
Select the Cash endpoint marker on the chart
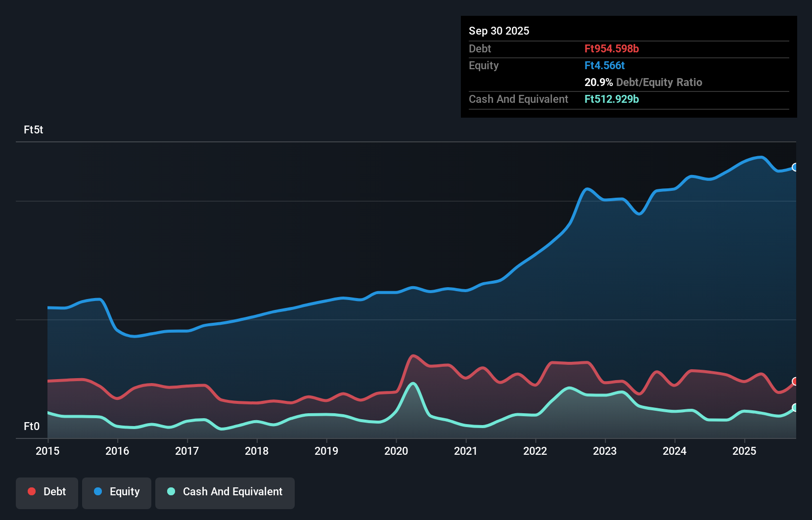(795, 408)
